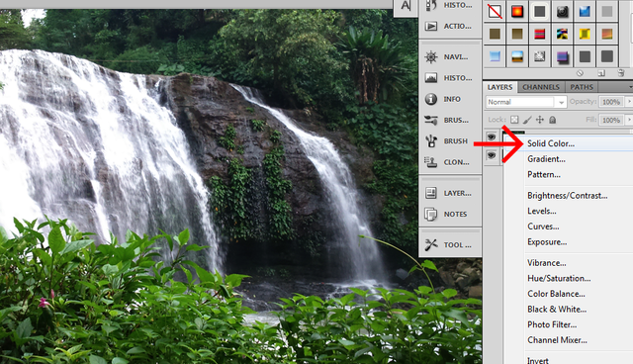Apply the light blue gel style
Screen dimensions: 633x364
pyautogui.click(x=495, y=56)
